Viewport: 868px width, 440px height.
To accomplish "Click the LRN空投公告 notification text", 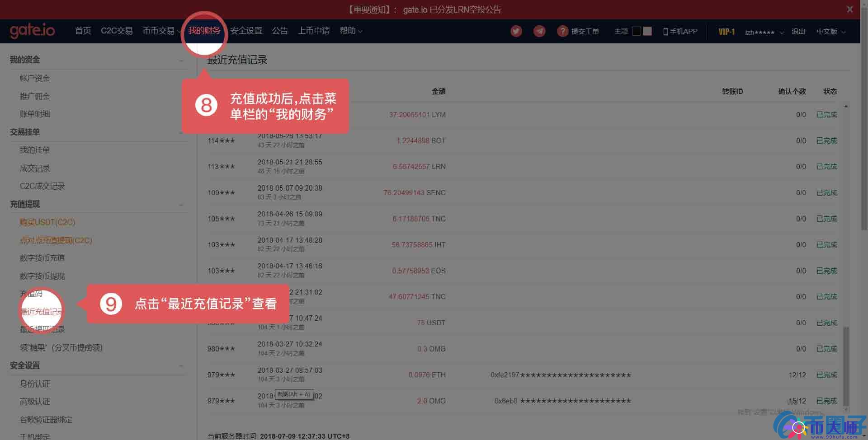I will tap(452, 9).
